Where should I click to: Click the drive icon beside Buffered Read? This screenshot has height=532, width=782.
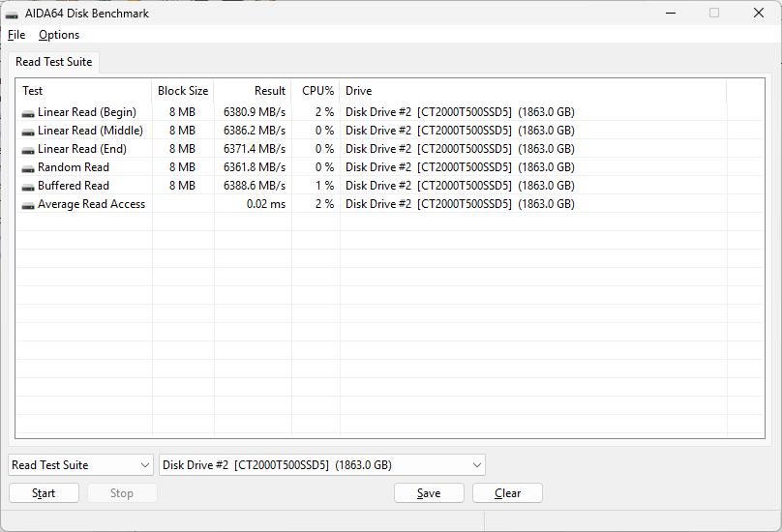28,187
